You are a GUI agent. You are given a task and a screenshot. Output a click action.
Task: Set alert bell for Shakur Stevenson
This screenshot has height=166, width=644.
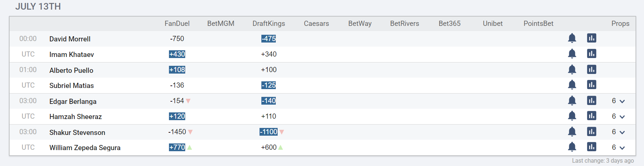(572, 132)
